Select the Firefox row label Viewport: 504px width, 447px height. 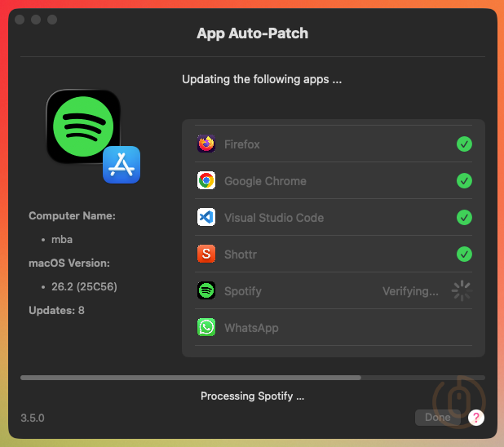(x=241, y=144)
